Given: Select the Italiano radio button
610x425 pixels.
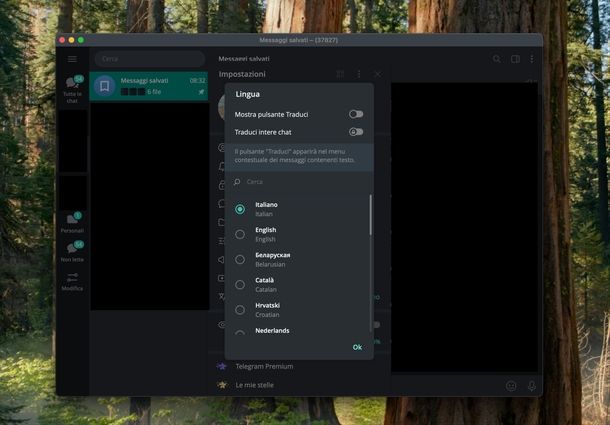Looking at the screenshot, I should pyautogui.click(x=240, y=209).
